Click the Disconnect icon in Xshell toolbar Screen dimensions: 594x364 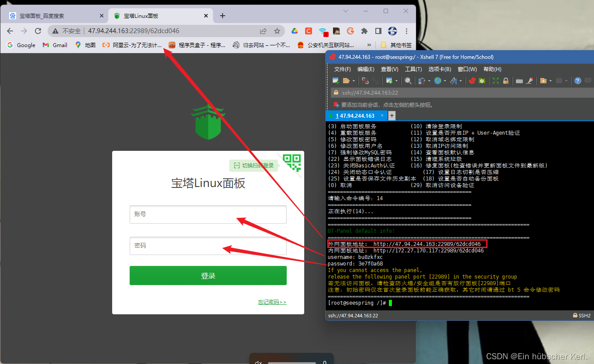coord(365,81)
